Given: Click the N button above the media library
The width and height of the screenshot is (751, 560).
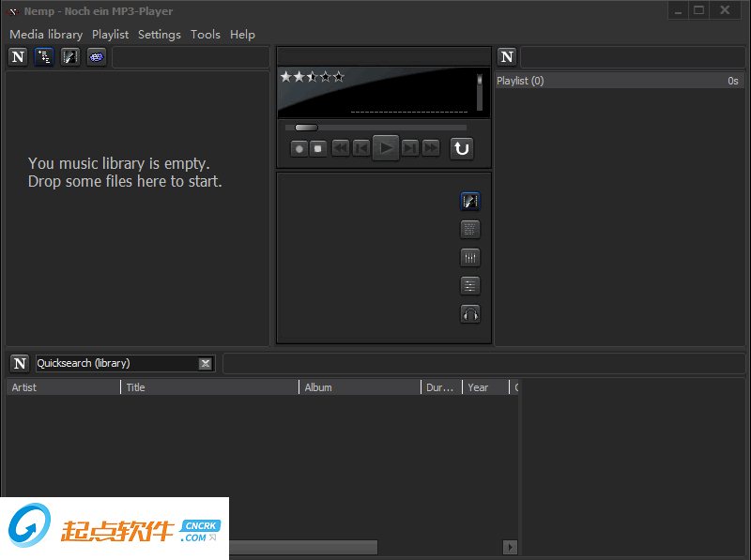Looking at the screenshot, I should tap(18, 57).
